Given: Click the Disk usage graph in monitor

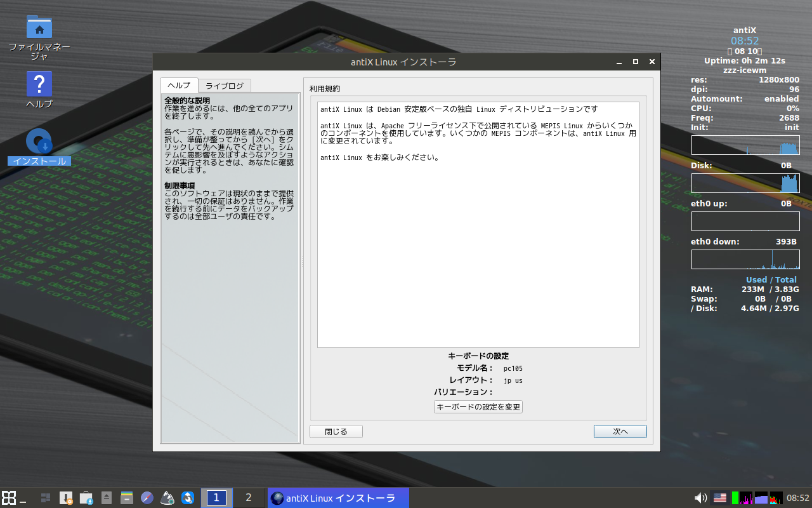Looking at the screenshot, I should pyautogui.click(x=745, y=184).
